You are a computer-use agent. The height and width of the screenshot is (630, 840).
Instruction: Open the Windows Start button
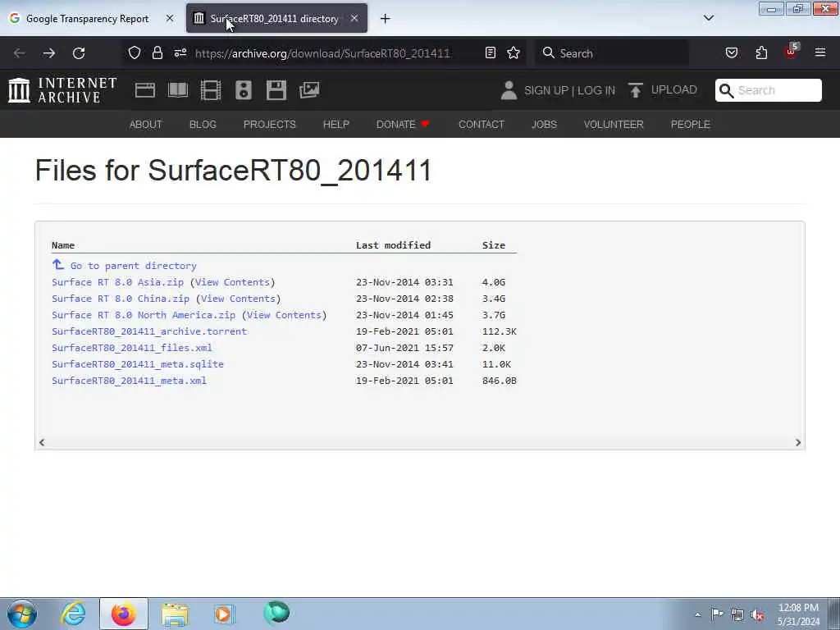pyautogui.click(x=22, y=614)
